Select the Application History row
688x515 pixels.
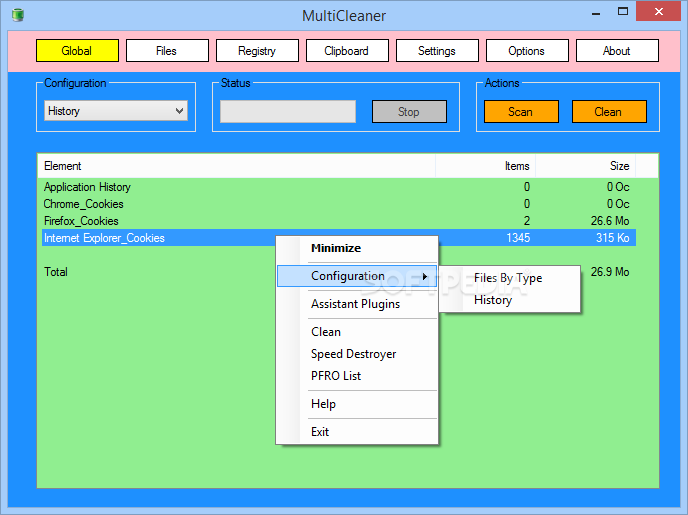point(339,187)
